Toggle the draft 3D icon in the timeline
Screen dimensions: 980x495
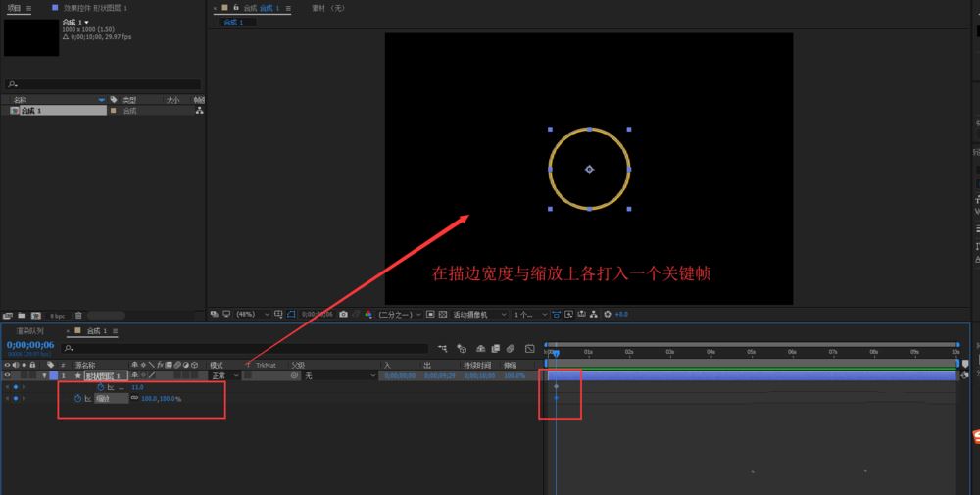pyautogui.click(x=462, y=349)
